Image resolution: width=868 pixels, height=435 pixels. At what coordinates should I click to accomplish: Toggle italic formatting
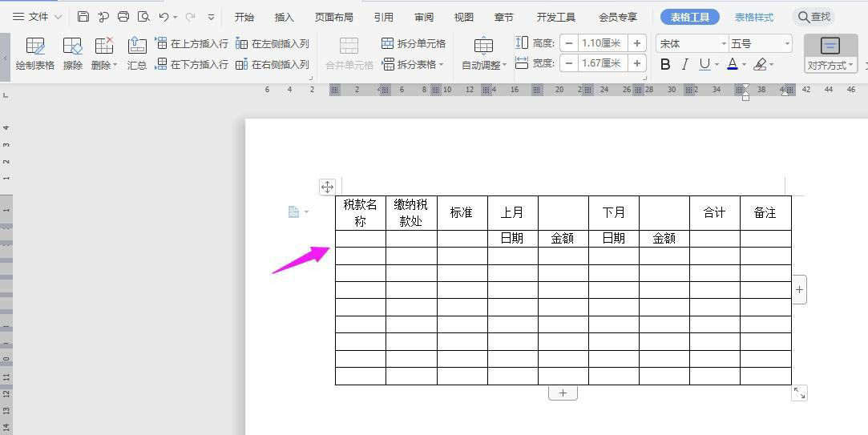click(x=684, y=65)
